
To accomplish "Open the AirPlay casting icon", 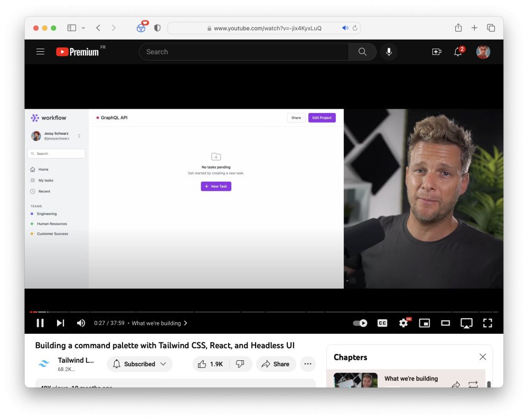I will (466, 323).
